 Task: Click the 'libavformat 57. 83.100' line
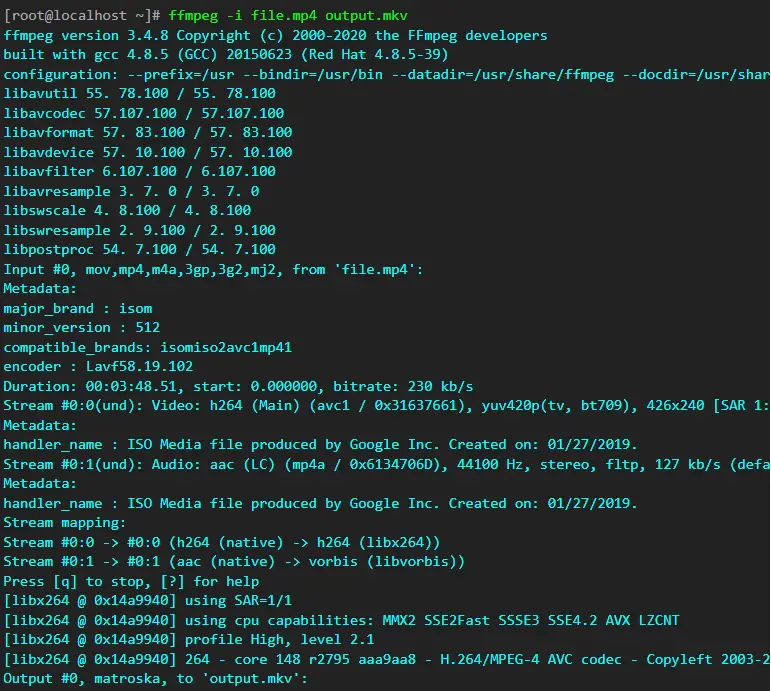(x=148, y=132)
